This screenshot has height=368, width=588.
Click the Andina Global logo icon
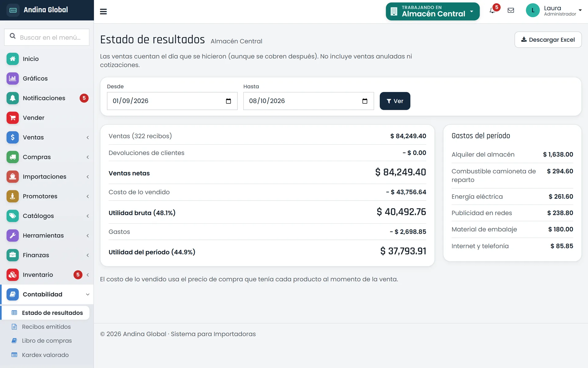[13, 10]
